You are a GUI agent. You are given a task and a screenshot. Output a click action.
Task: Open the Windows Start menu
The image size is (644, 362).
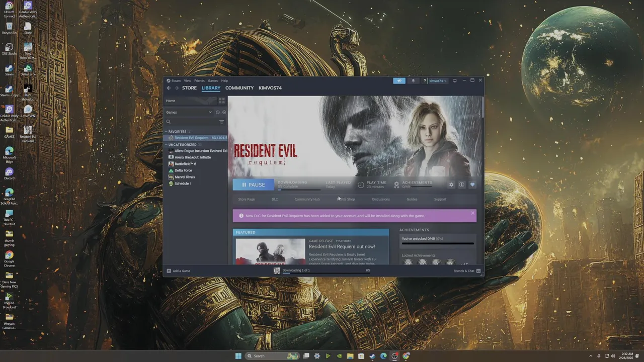point(238,356)
